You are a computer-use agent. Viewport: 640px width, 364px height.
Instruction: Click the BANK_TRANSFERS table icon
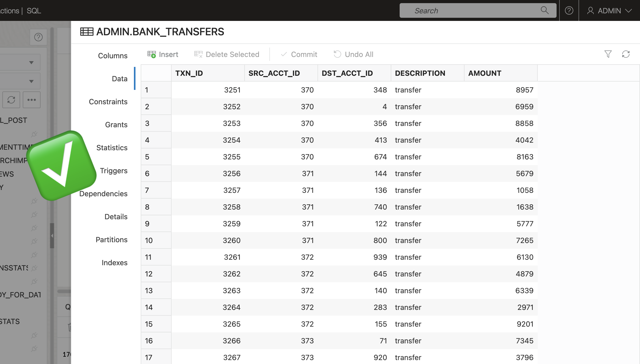point(87,32)
